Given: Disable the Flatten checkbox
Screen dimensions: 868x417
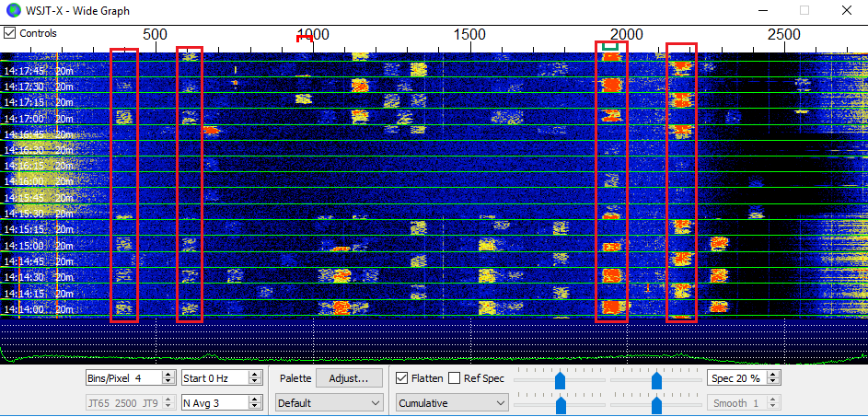Looking at the screenshot, I should coord(402,377).
